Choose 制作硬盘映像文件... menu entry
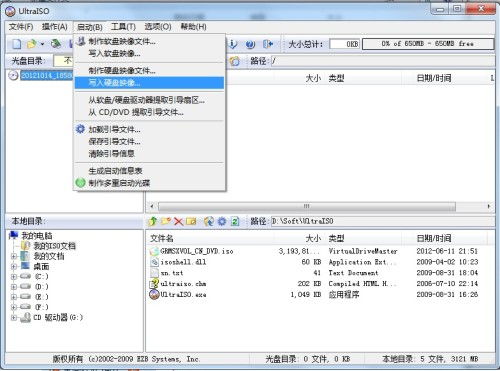 (x=149, y=71)
